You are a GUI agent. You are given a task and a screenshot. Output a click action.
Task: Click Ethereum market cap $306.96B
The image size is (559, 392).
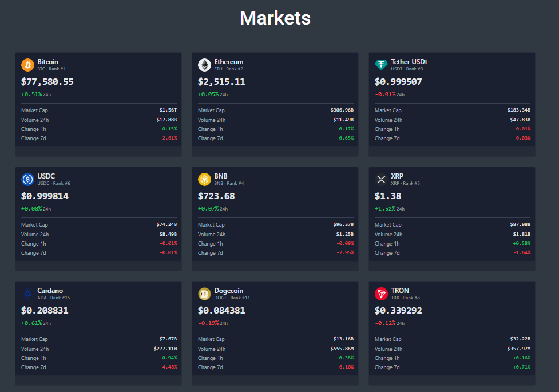point(342,110)
